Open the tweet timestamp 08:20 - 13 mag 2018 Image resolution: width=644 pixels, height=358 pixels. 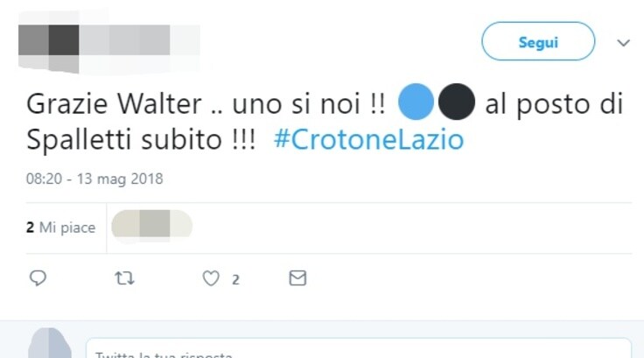click(x=94, y=179)
